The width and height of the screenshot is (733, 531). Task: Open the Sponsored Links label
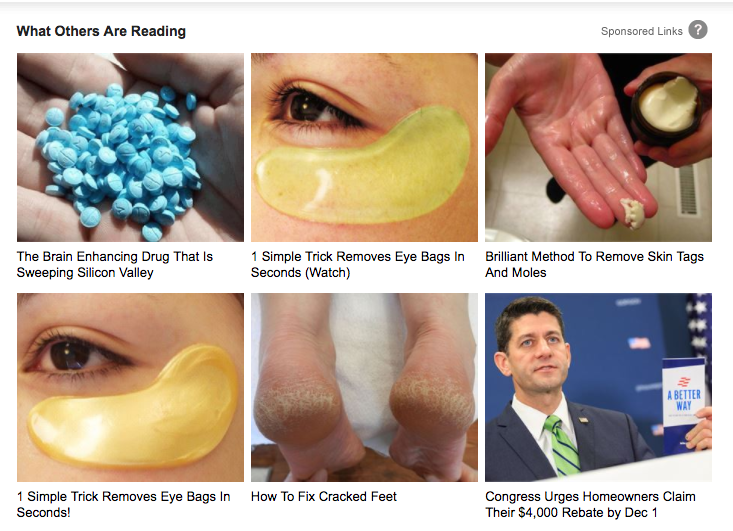tap(641, 31)
